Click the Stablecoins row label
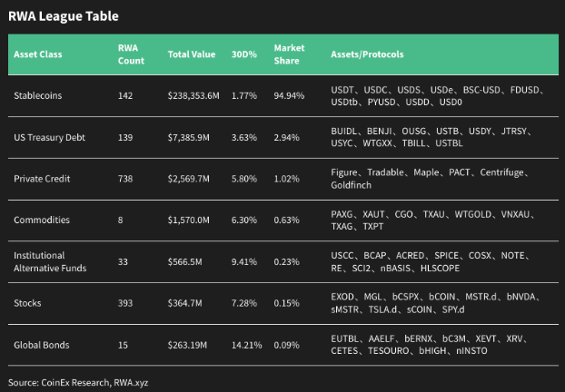The width and height of the screenshot is (565, 392). click(x=38, y=94)
